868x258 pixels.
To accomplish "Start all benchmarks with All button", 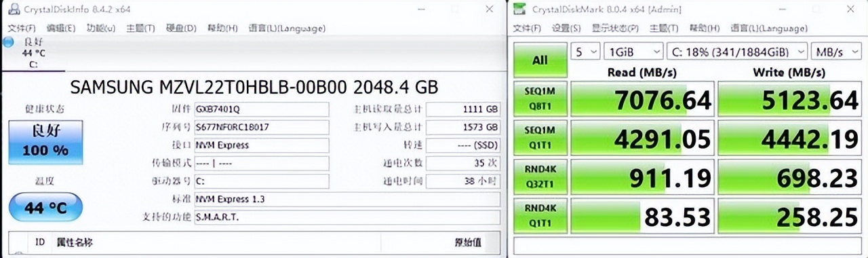I will (x=540, y=60).
